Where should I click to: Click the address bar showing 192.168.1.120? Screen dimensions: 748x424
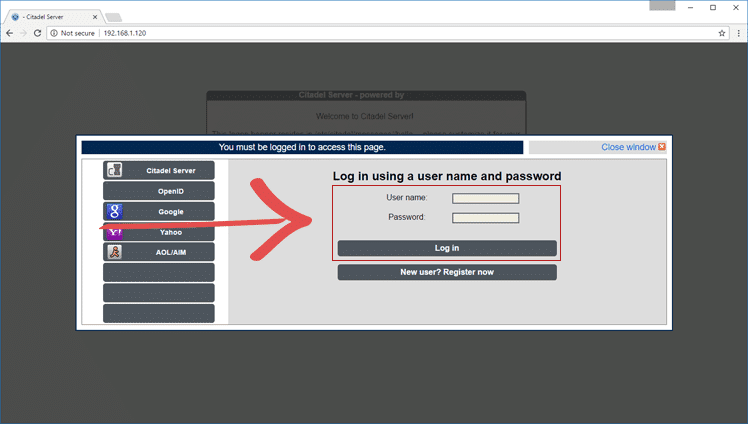[x=400, y=33]
